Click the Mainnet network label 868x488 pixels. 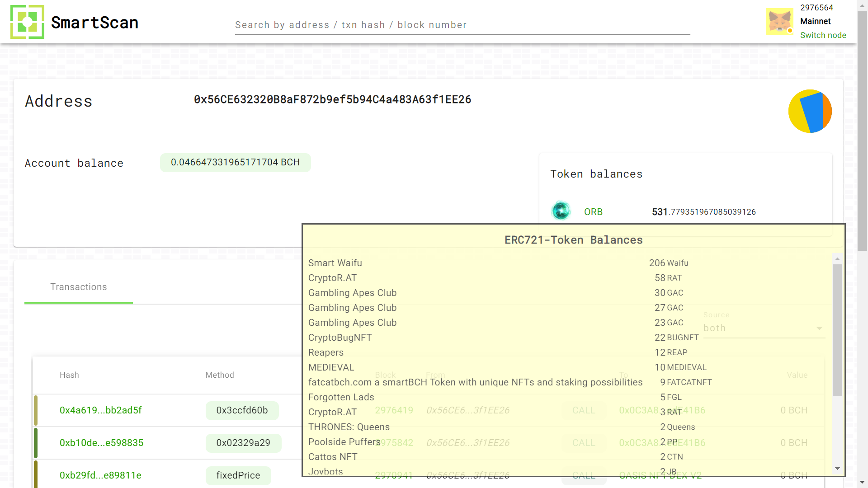tap(816, 21)
